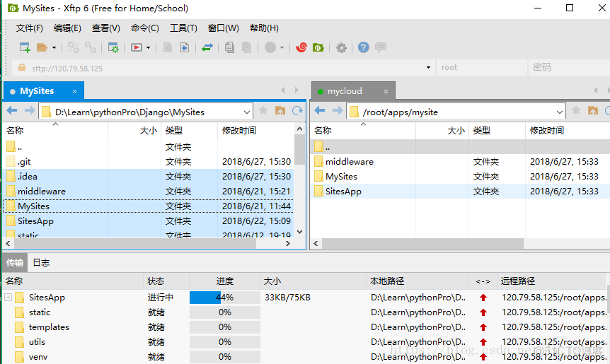Image resolution: width=610 pixels, height=364 pixels.
Task: Click the Synchronize blue-green arrows icon
Action: 207,47
